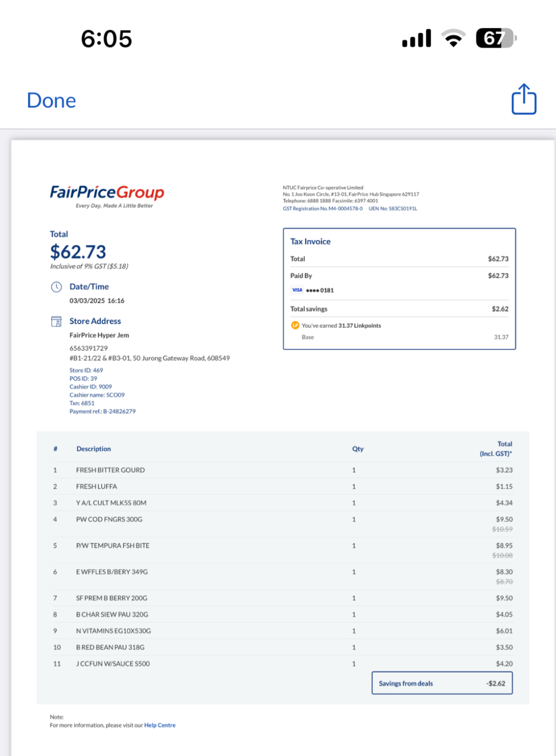Select the $3.23 bitter gourd price

coord(504,470)
